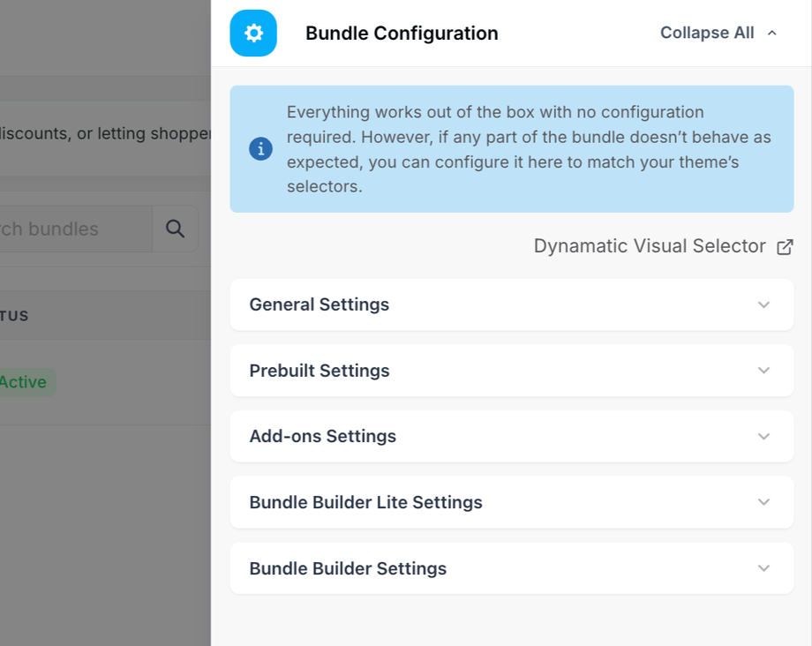The width and height of the screenshot is (812, 646).
Task: Click the blue gear configuration icon
Action: (x=253, y=34)
